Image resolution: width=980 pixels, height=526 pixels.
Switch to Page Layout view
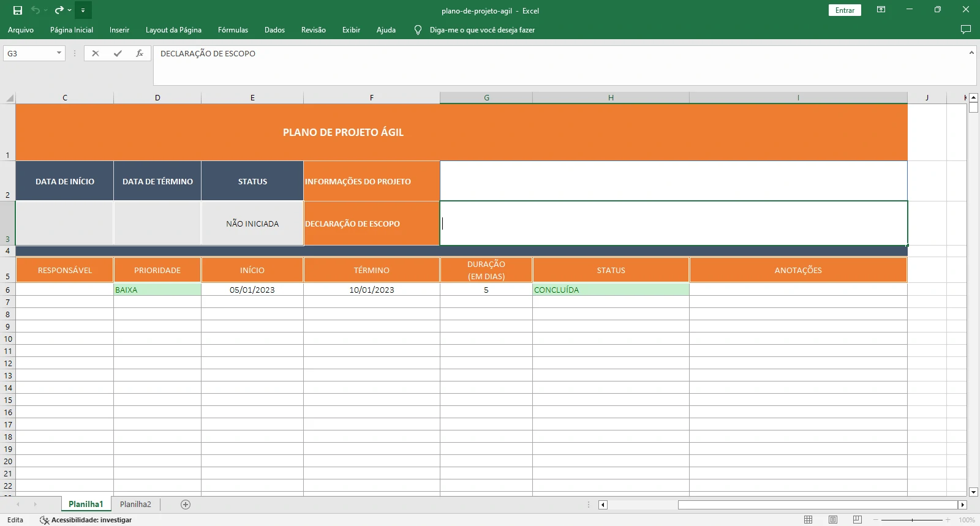(832, 520)
